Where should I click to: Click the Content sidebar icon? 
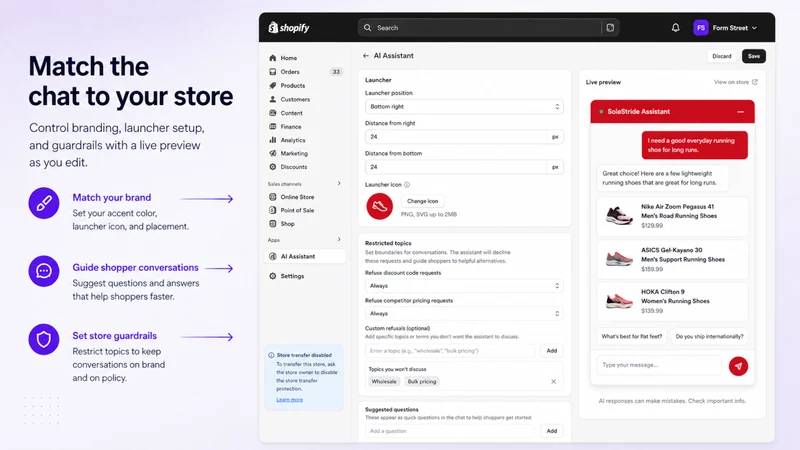[272, 113]
